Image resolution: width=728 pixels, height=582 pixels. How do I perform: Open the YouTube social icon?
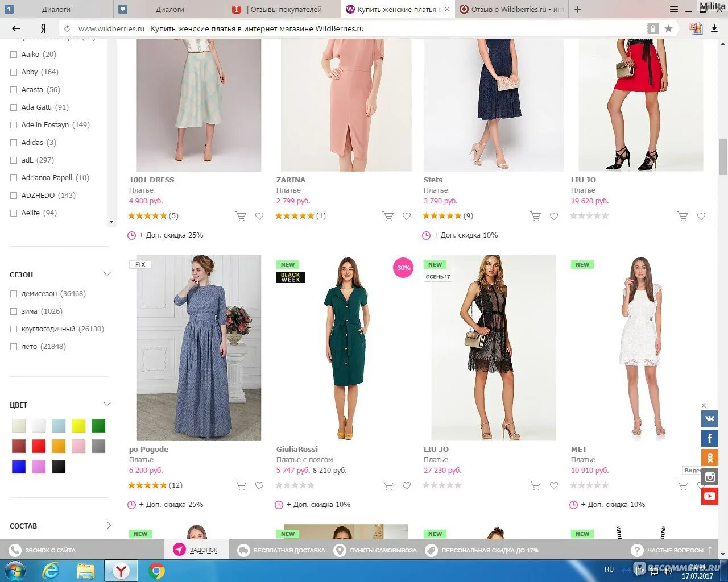pyautogui.click(x=710, y=496)
